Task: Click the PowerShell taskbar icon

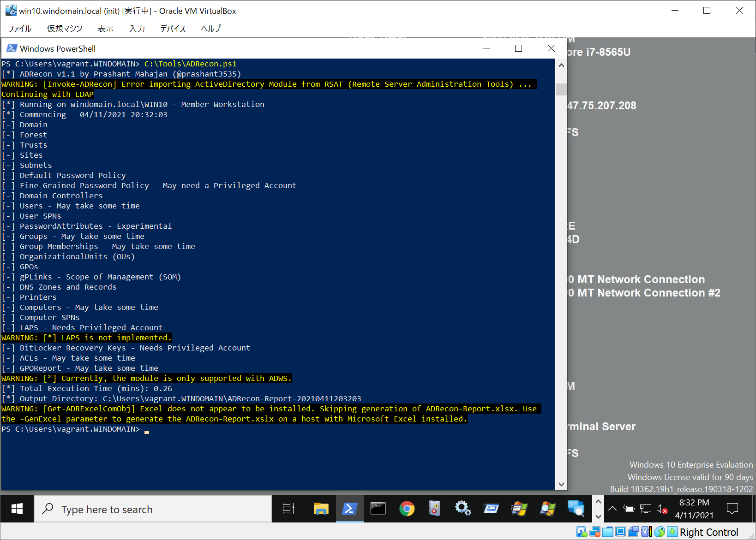Action: click(349, 509)
